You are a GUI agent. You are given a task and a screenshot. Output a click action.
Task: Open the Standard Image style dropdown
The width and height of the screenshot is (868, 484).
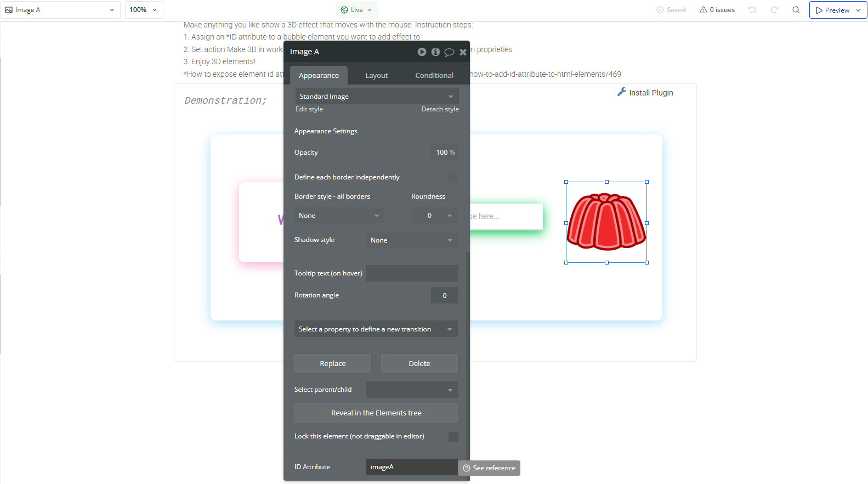click(377, 96)
